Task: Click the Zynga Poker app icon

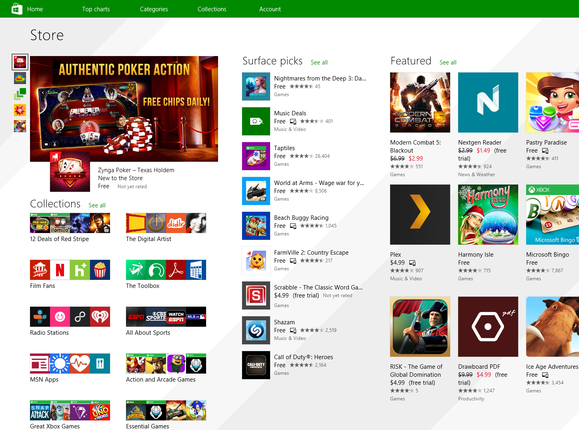Action: click(70, 171)
